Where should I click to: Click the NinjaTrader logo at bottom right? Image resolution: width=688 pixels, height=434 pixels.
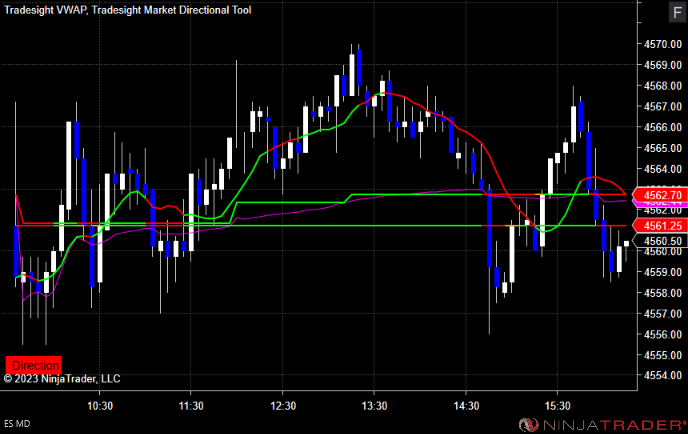(602, 424)
